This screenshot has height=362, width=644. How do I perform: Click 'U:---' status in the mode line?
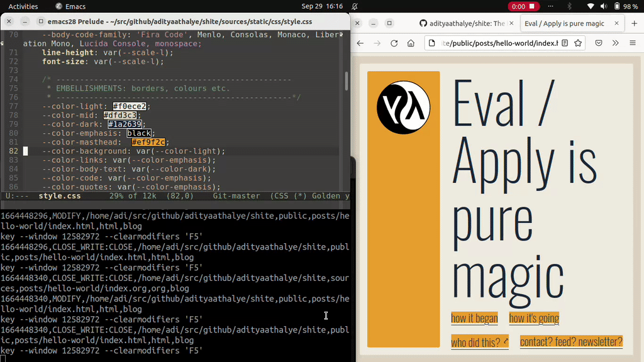(17, 196)
